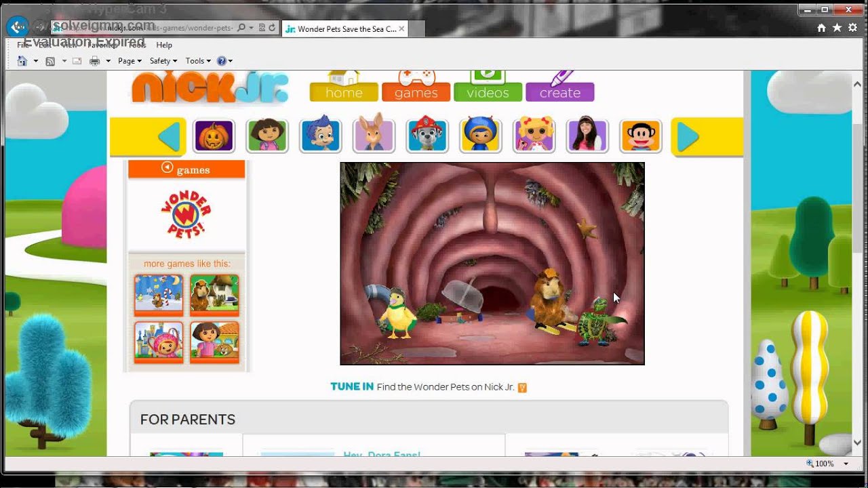
Task: Click the Print toolbar icon
Action: click(95, 61)
